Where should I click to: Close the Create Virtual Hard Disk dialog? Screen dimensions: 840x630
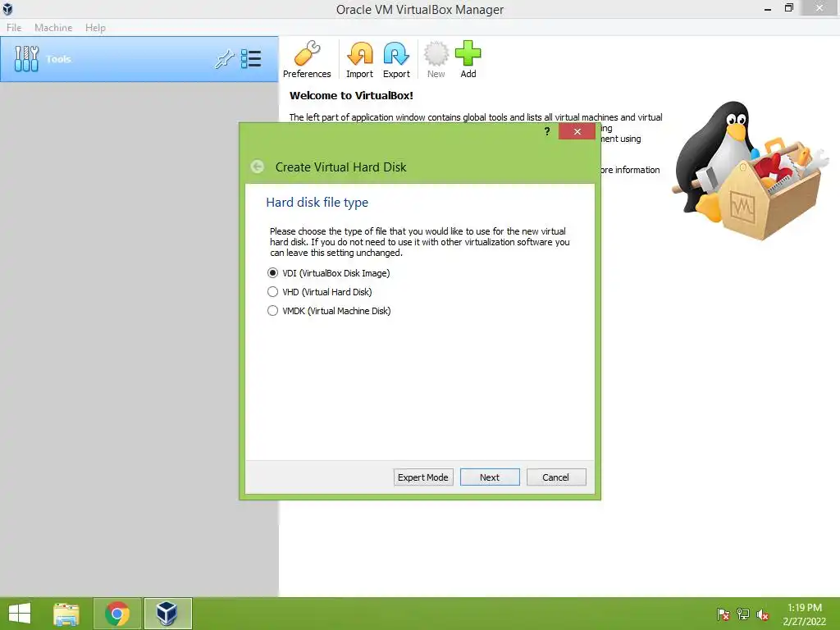pos(577,131)
